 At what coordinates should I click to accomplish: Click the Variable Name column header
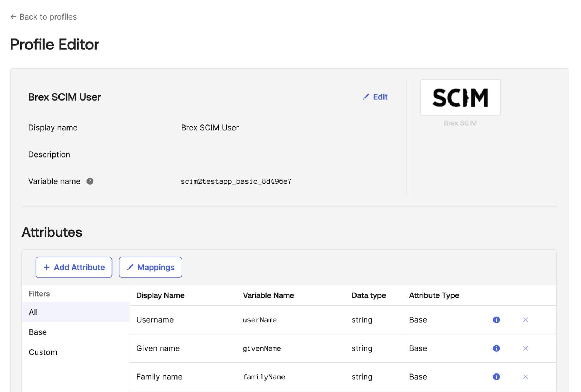(268, 295)
